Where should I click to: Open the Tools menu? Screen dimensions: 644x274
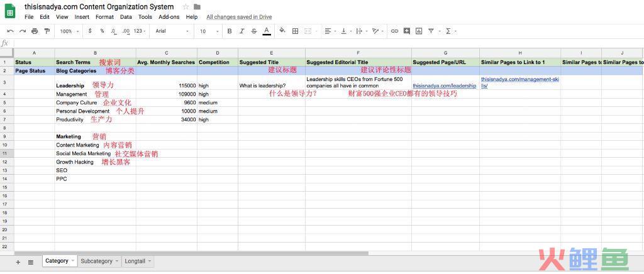pos(145,17)
